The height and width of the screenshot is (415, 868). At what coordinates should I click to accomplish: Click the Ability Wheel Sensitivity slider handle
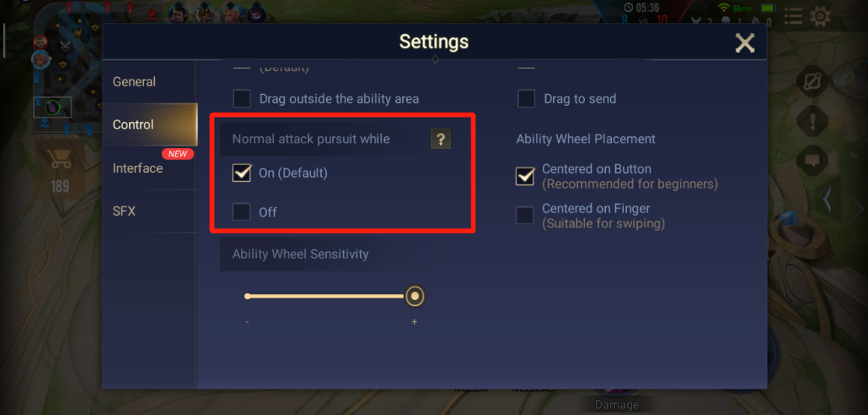tap(415, 297)
